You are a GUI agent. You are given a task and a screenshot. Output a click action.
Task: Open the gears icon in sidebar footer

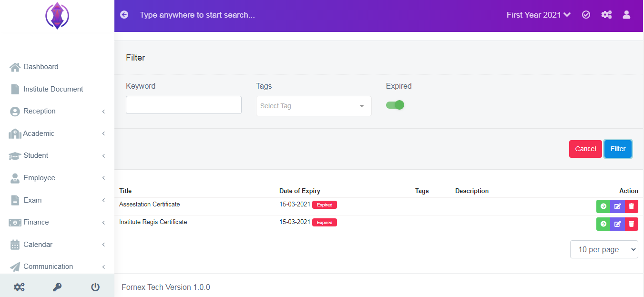(19, 287)
